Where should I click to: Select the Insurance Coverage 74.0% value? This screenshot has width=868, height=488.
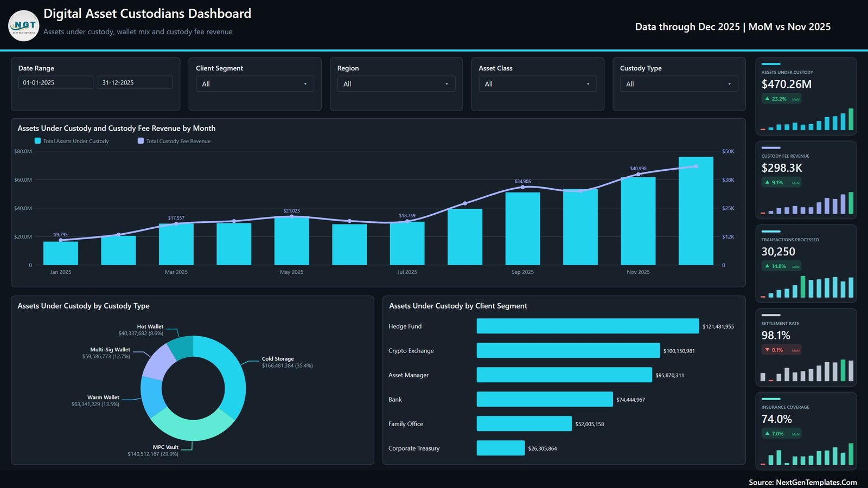pyautogui.click(x=777, y=419)
